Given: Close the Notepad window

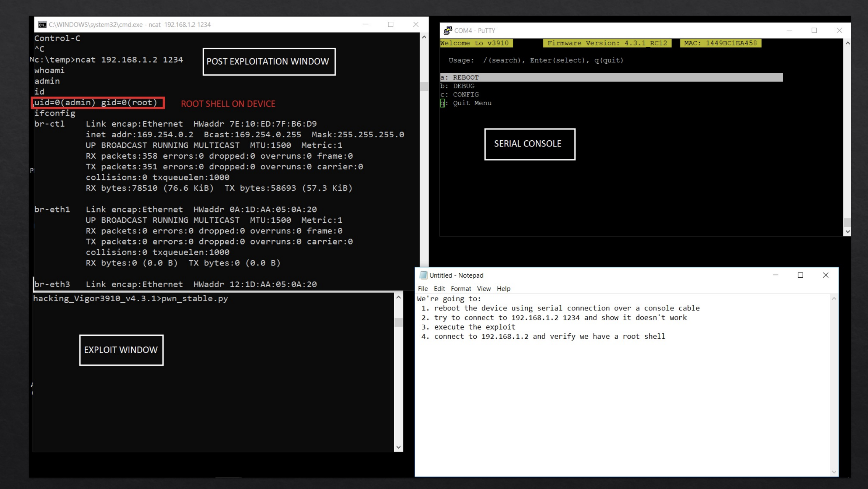Looking at the screenshot, I should click(x=826, y=275).
